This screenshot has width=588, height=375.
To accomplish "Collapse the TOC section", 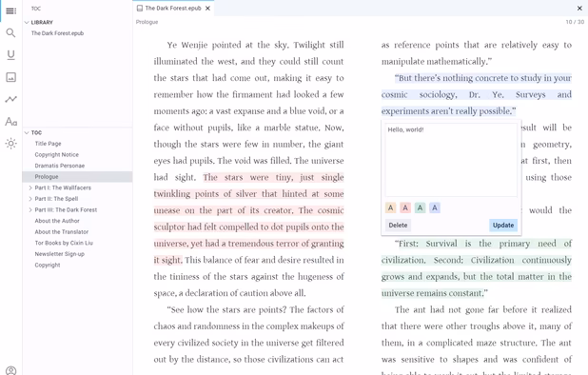I will [x=27, y=132].
